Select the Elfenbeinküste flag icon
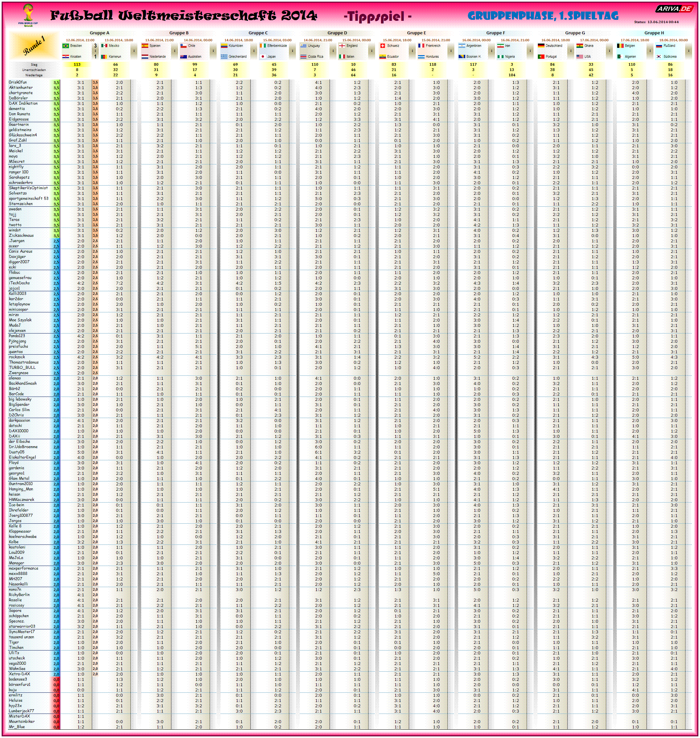This screenshot has width=700, height=738. 263,46
